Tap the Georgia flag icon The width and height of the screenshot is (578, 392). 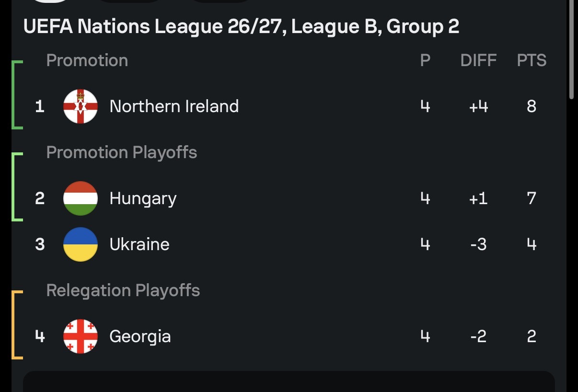point(81,336)
